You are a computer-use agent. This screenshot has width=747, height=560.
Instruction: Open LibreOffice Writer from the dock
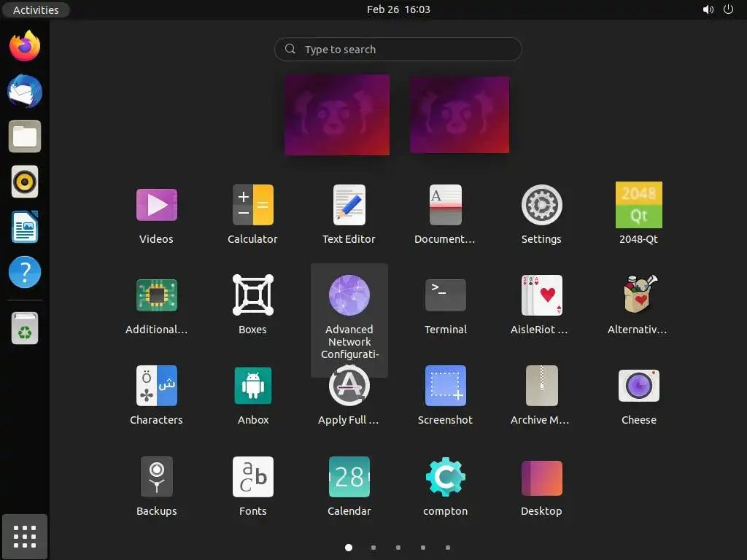tap(25, 227)
